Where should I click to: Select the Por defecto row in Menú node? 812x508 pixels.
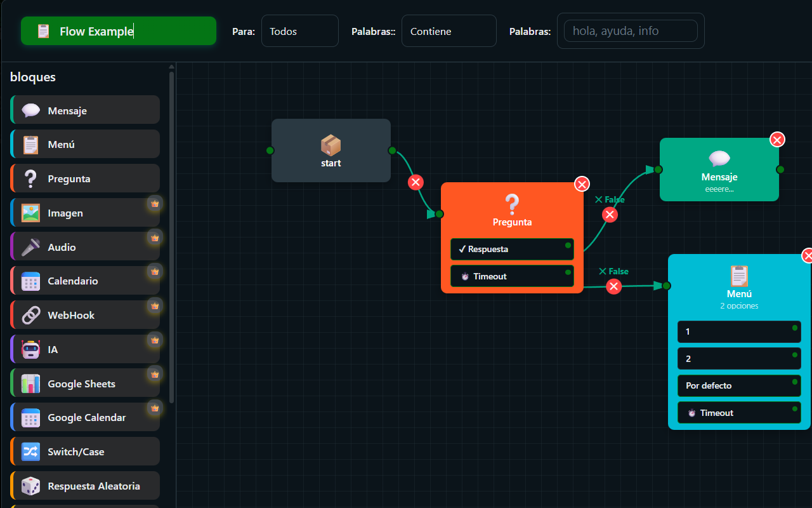[739, 385]
